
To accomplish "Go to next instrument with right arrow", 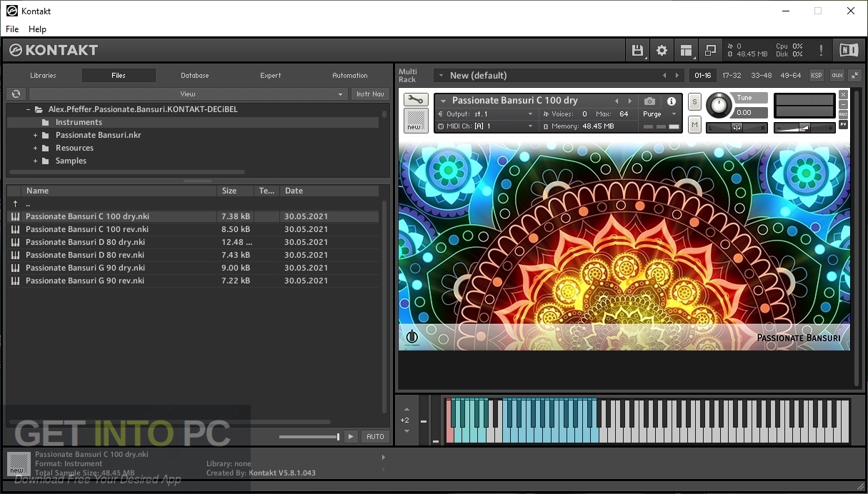I will coord(629,101).
